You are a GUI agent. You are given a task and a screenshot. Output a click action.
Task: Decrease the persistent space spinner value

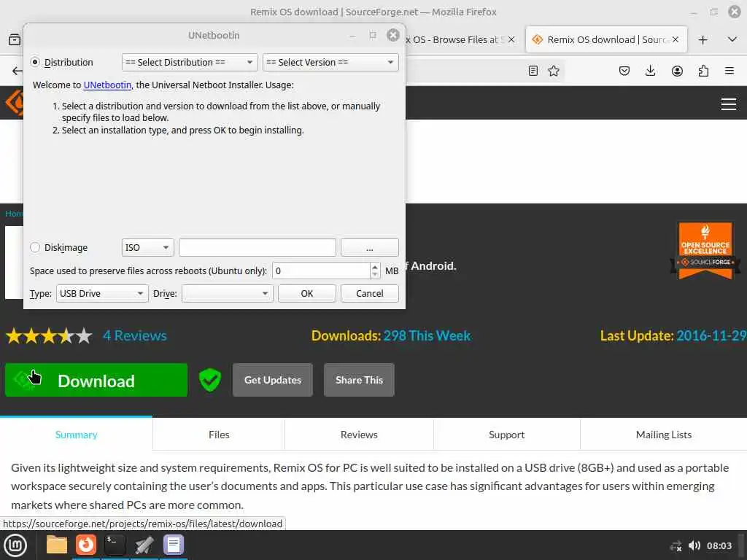tap(375, 275)
